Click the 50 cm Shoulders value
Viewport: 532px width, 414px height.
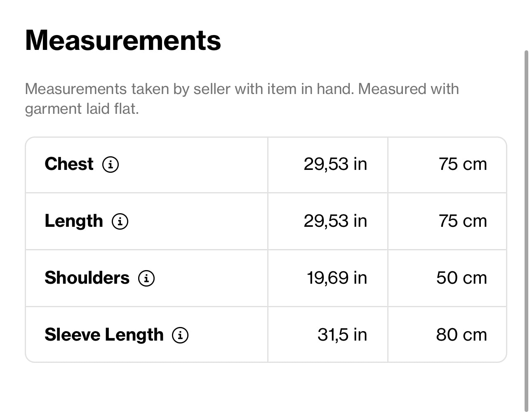pos(461,278)
